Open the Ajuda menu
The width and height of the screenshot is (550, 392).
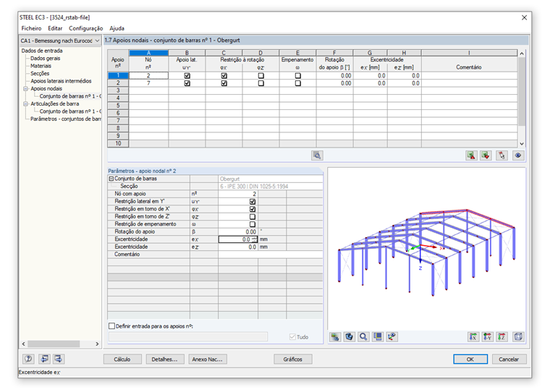pos(117,28)
